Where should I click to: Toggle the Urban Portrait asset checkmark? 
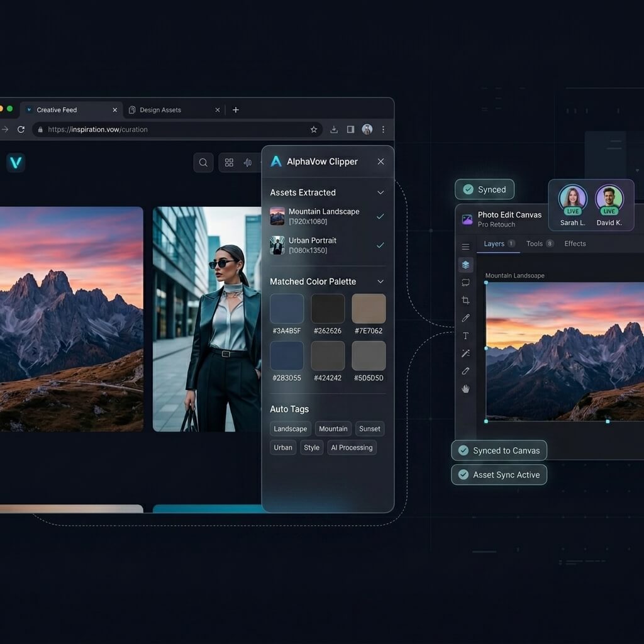(x=380, y=245)
